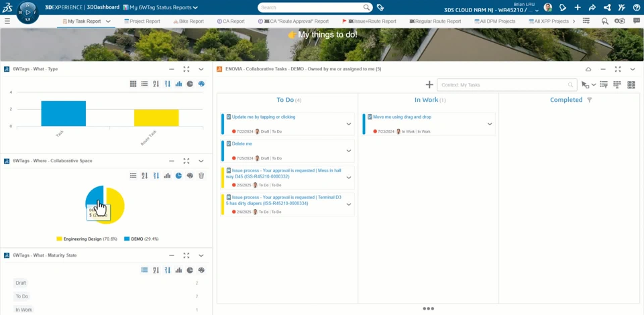Toggle count sort in What - Type widget
This screenshot has height=315, width=644.
(167, 84)
